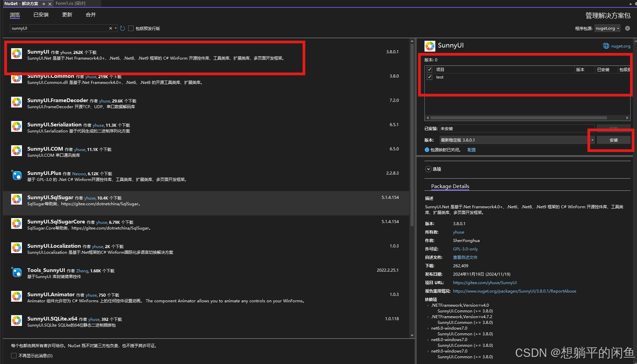
Task: Switch to the Browse tab
Action: point(15,15)
